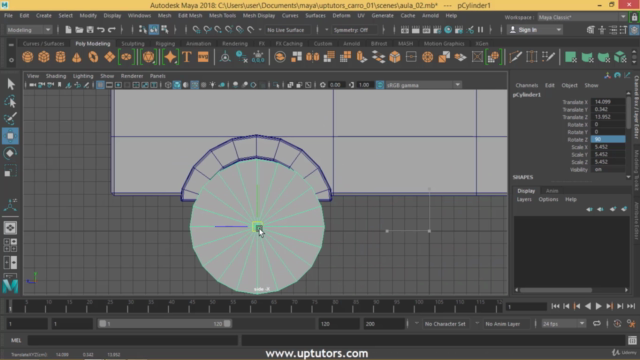
Task: Open the sRGB gamma dropdown
Action: (x=423, y=85)
